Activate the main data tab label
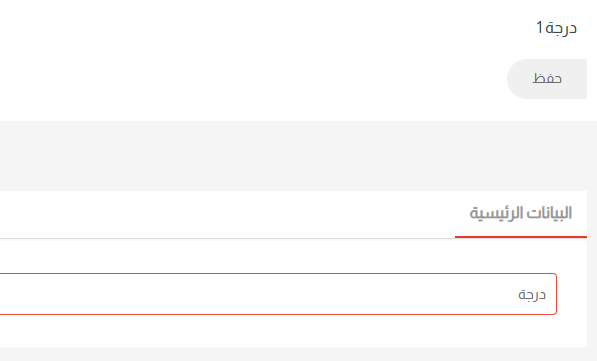Viewport: 597px width, 361px height. point(521,213)
